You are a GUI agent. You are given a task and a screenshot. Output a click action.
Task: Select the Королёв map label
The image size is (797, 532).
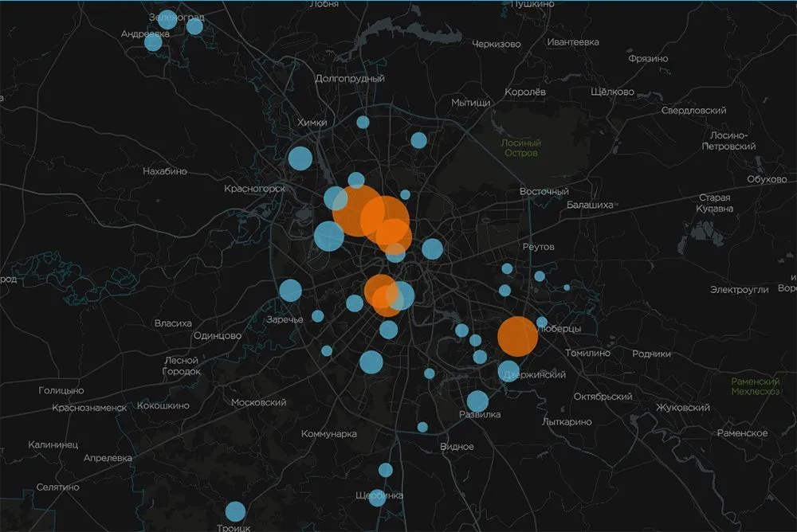click(525, 92)
